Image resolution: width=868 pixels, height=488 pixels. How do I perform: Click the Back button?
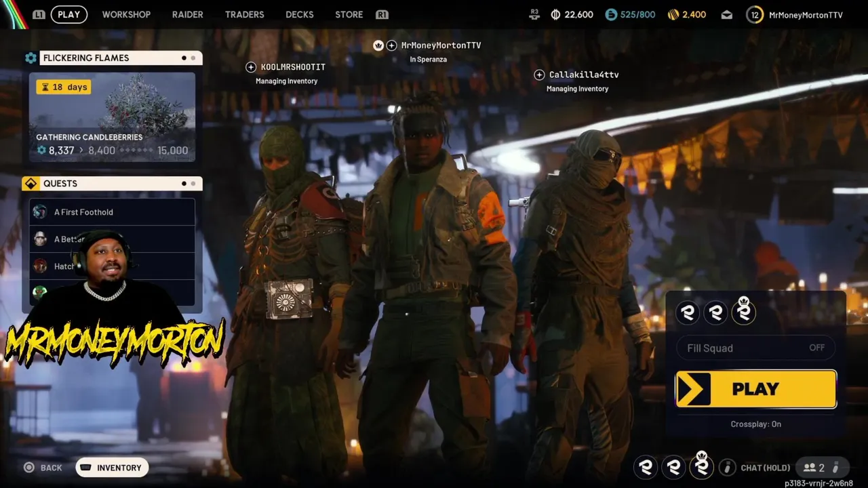click(x=43, y=468)
